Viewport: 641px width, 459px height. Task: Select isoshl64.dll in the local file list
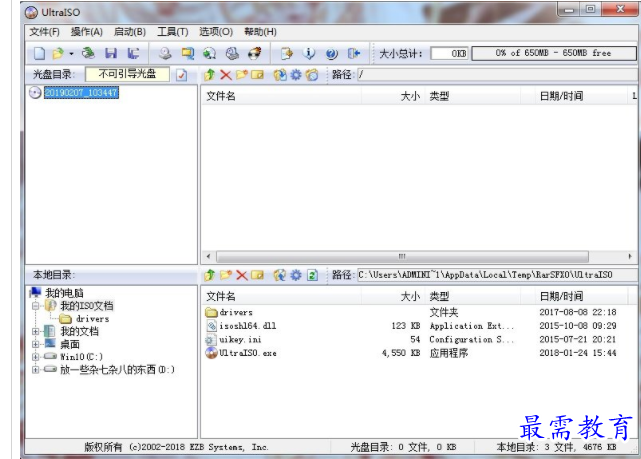click(248, 326)
